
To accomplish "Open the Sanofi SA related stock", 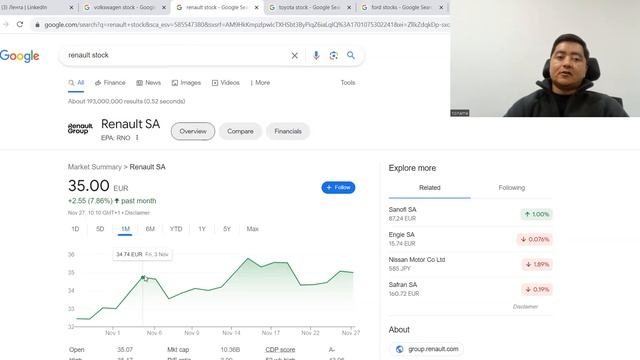I will coord(470,214).
